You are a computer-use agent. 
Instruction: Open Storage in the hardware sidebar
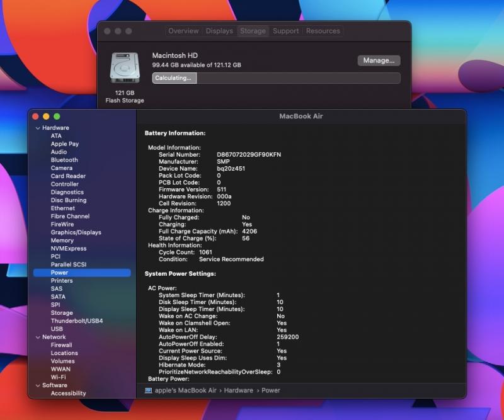click(x=62, y=313)
